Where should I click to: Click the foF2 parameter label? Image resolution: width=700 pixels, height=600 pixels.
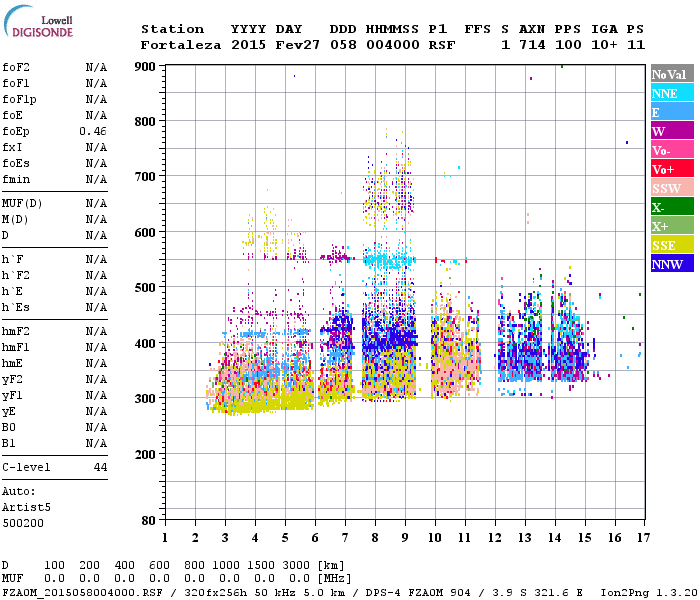(x=16, y=67)
